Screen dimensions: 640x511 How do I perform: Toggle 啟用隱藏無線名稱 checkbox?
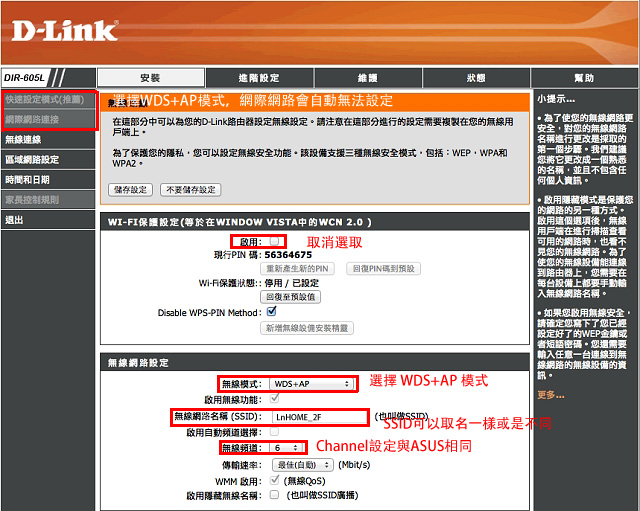click(274, 495)
